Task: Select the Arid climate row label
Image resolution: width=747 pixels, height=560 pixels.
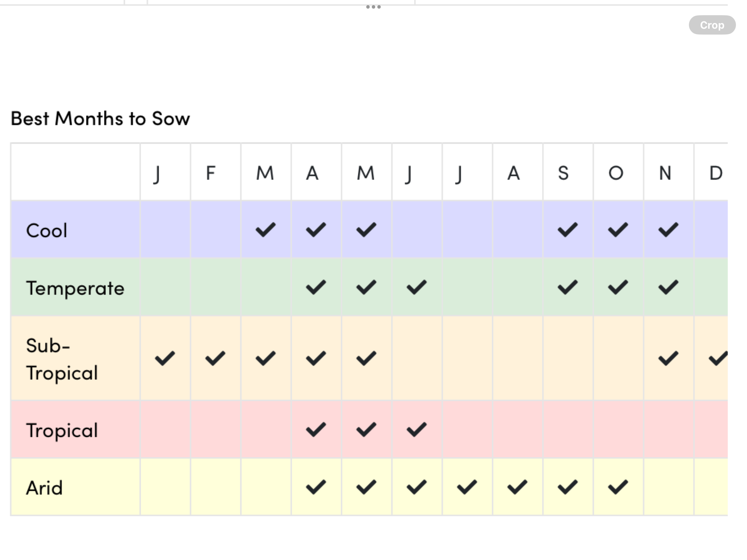Action: tap(44, 488)
